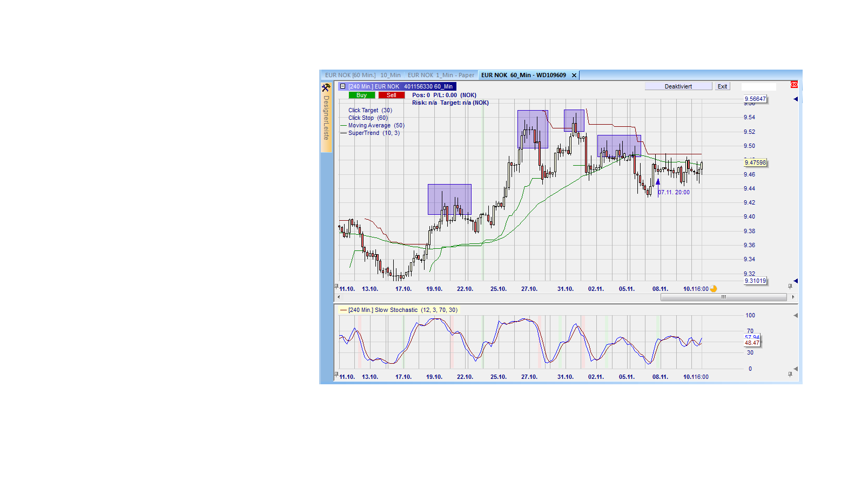Collapse the [240 Min.] EUR NOK chart header
The width and height of the screenshot is (868, 503).
[342, 86]
